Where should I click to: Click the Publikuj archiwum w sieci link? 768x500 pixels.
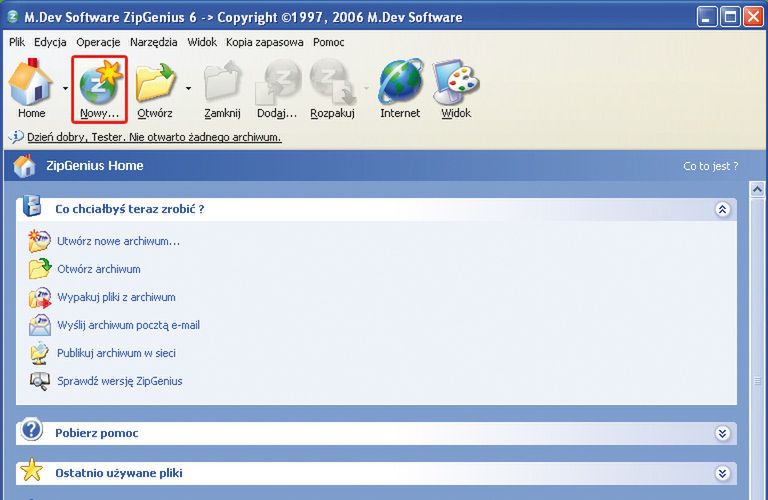116,353
